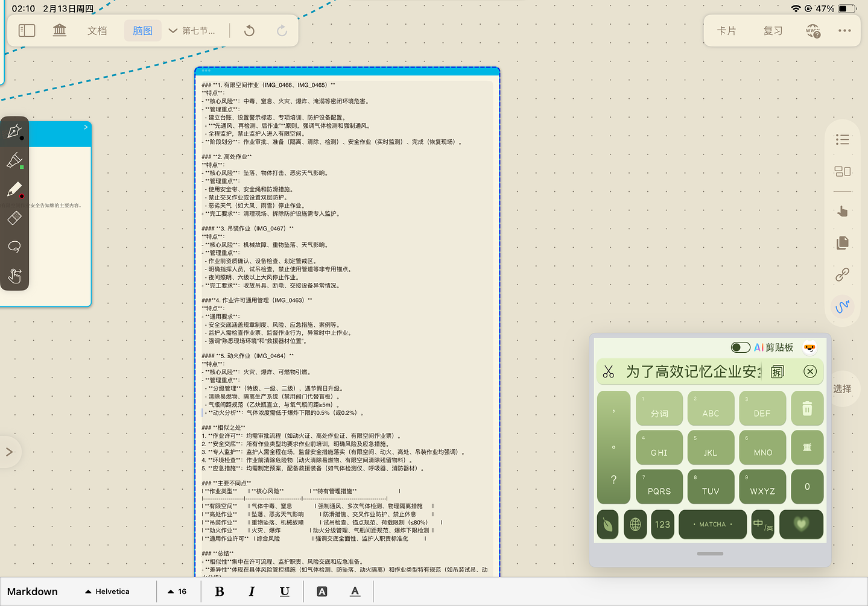Toggle text background highlight A

[322, 592]
